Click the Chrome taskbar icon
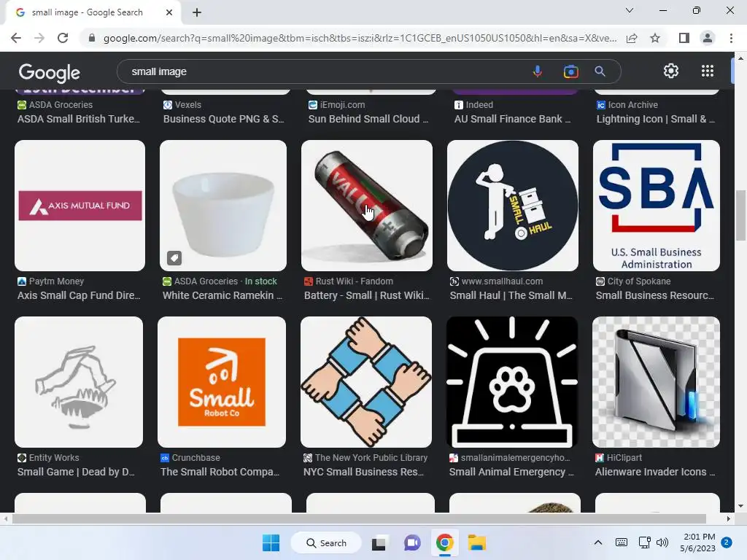747x560 pixels. (x=444, y=542)
